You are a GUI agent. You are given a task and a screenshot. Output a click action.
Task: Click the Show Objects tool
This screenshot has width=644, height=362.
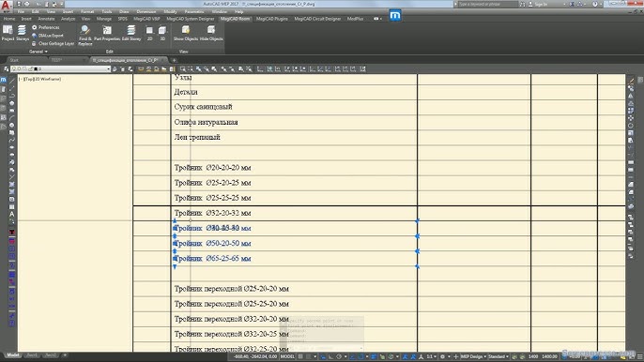pos(186,33)
